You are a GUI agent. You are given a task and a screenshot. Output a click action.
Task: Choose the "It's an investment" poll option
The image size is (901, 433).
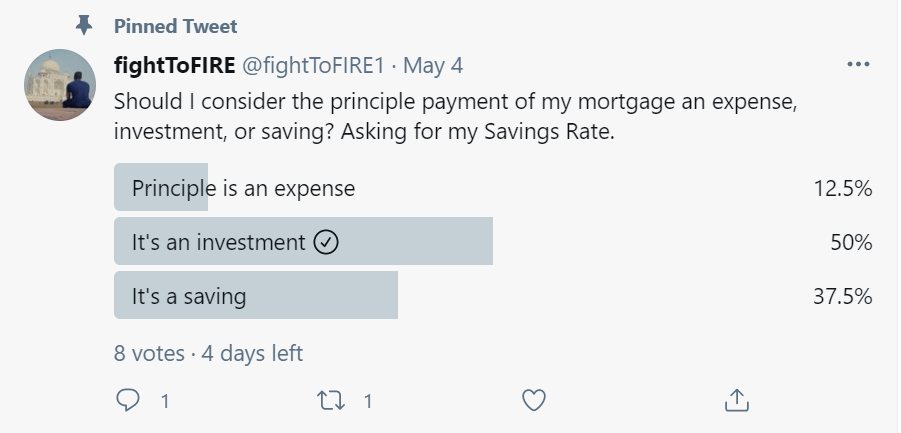[x=219, y=242]
